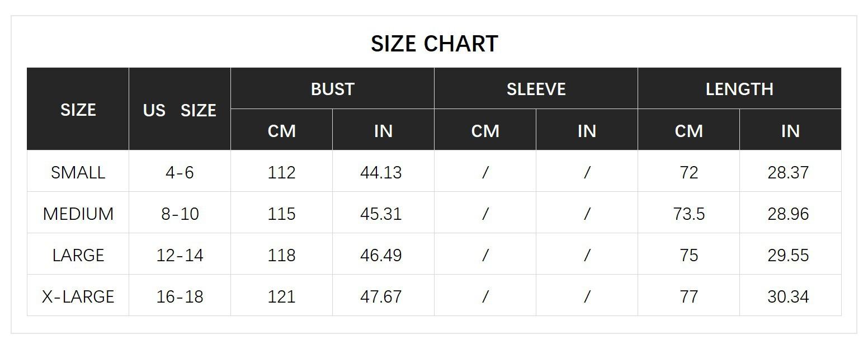Click the IN subheader under LENGTH
This screenshot has height=344, width=868.
[790, 131]
